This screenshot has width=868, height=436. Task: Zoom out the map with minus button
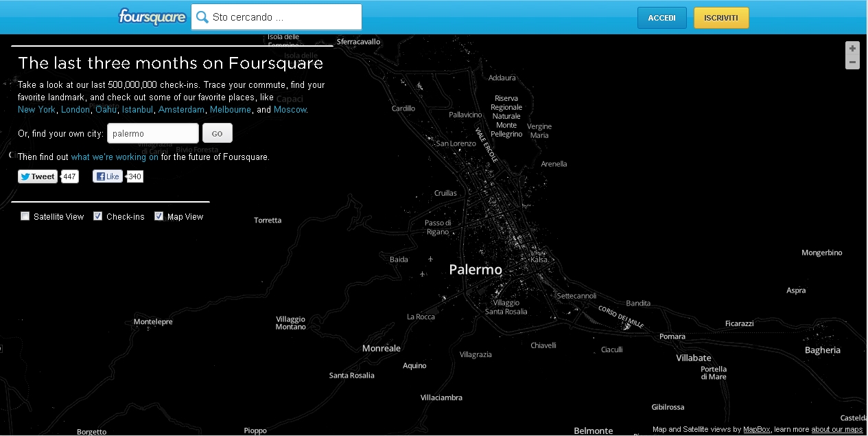click(852, 62)
